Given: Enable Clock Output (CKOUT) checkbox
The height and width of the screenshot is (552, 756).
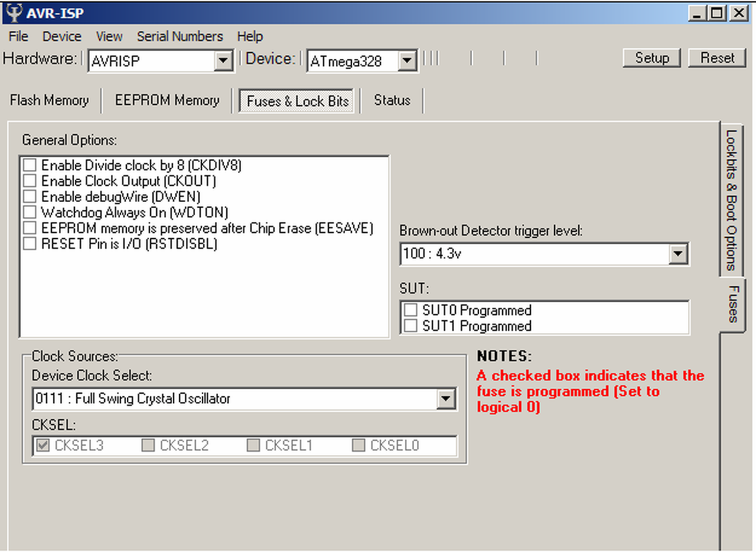Looking at the screenshot, I should 30,181.
